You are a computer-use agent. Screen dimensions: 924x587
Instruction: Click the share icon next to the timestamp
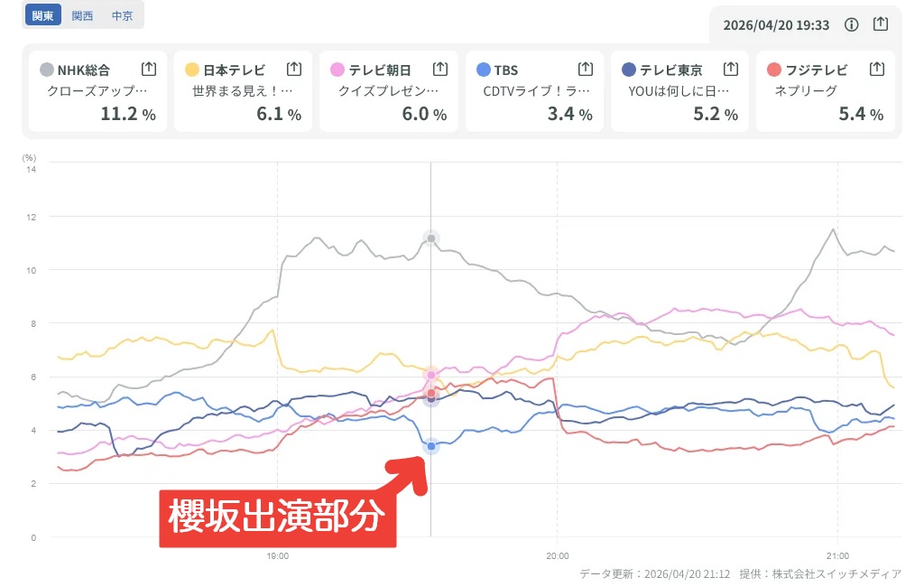[882, 25]
